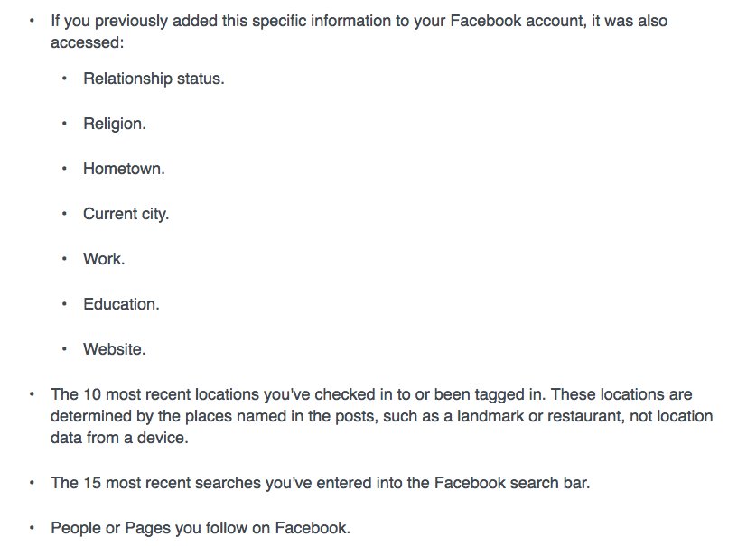The width and height of the screenshot is (756, 546).
Task: Select the 'Hometown.' list entry
Action: pos(124,169)
